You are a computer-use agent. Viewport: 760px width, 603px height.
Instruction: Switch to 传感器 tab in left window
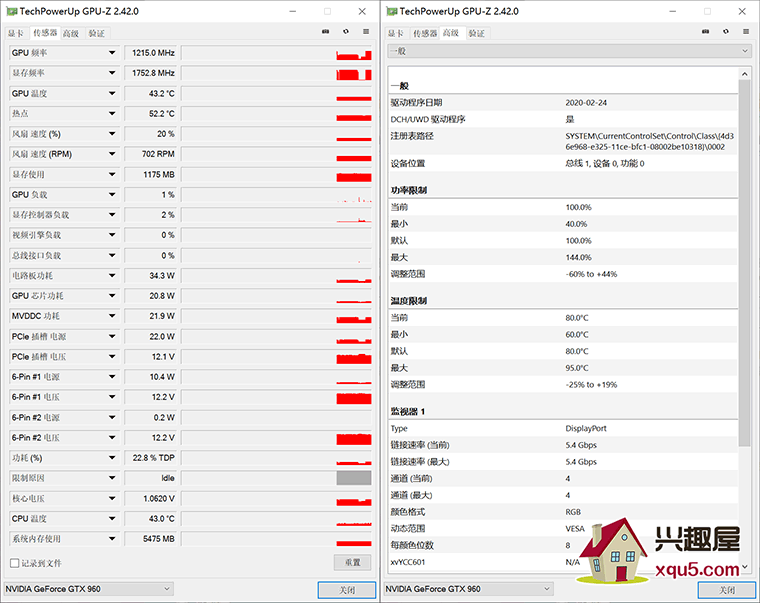pyautogui.click(x=45, y=33)
